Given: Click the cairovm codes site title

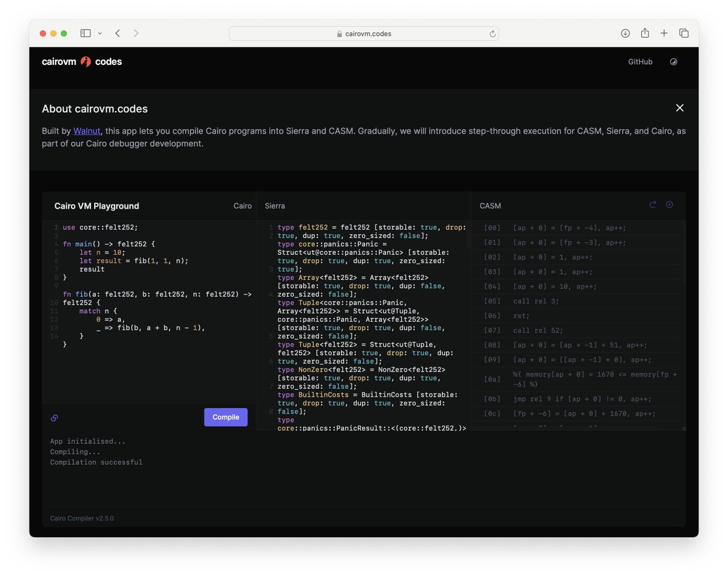Looking at the screenshot, I should [x=82, y=61].
